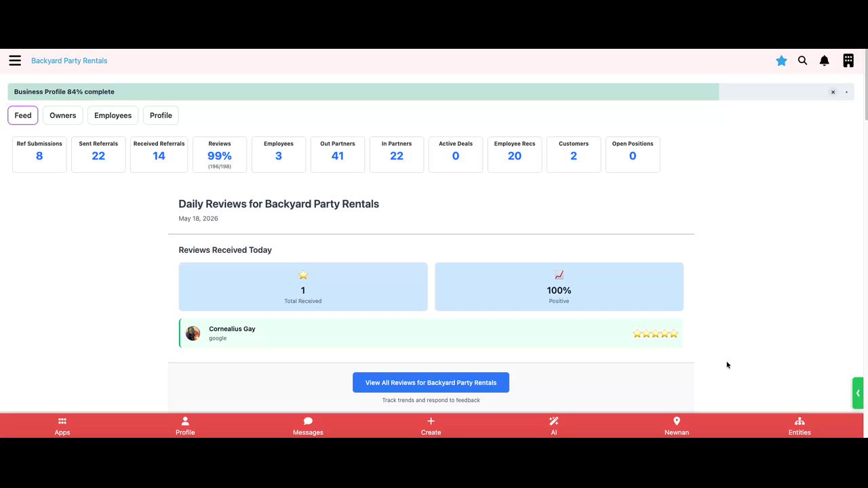Open Apps in the bottom bar
The width and height of the screenshot is (868, 488).
click(x=62, y=426)
